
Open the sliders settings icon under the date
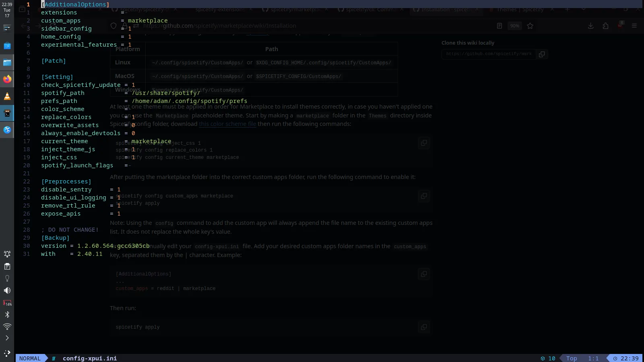(x=7, y=28)
